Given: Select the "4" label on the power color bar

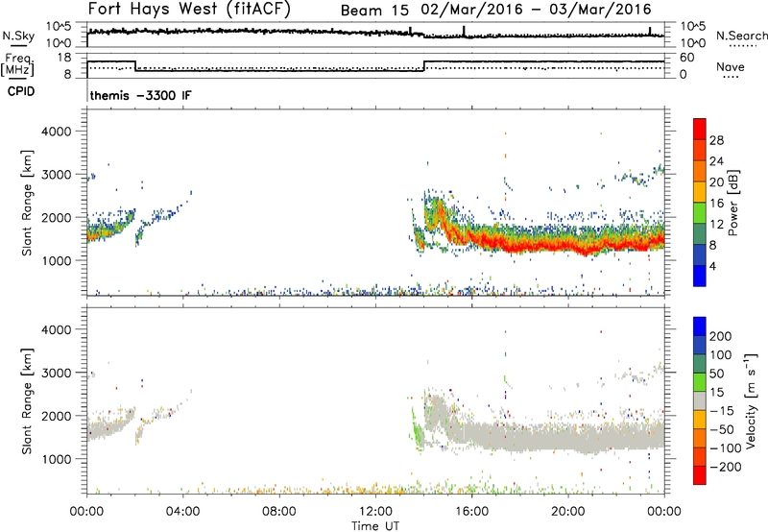Looking at the screenshot, I should click(x=712, y=266).
